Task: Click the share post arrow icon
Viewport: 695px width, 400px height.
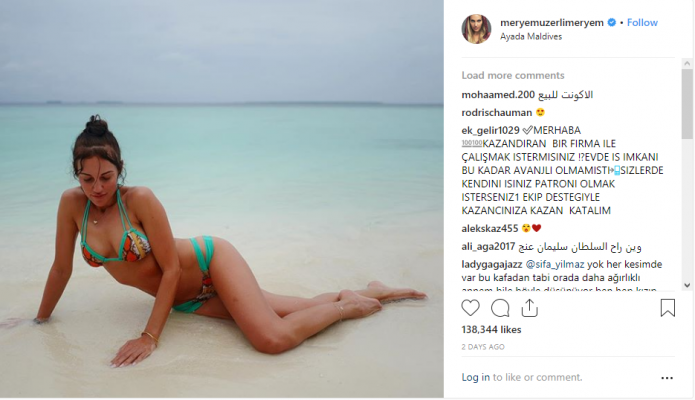Action: coord(529,308)
